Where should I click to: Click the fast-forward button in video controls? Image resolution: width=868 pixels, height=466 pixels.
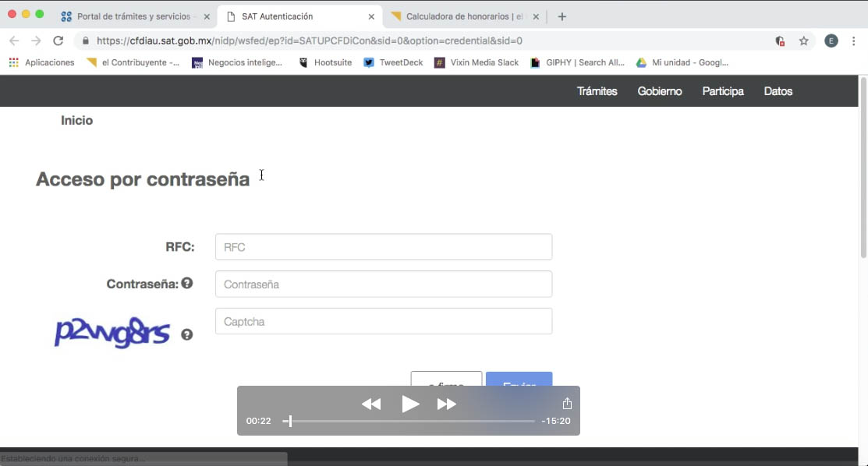(x=446, y=404)
